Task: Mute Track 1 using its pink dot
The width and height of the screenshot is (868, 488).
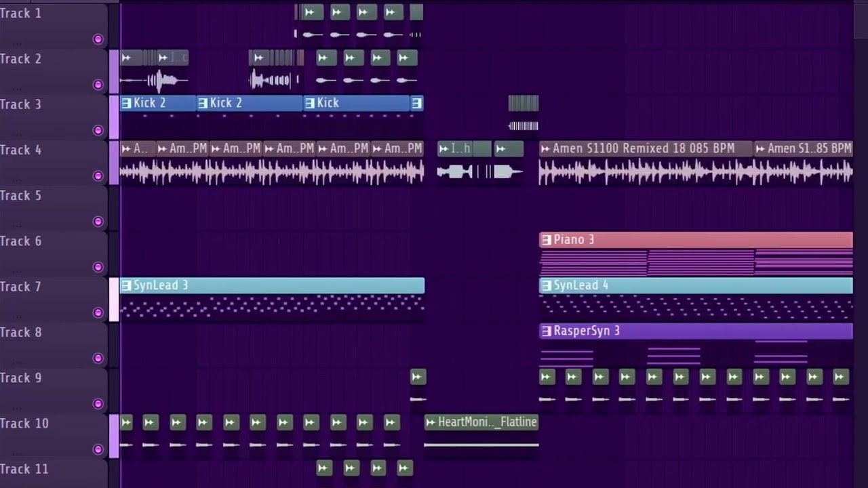Action: (x=98, y=39)
